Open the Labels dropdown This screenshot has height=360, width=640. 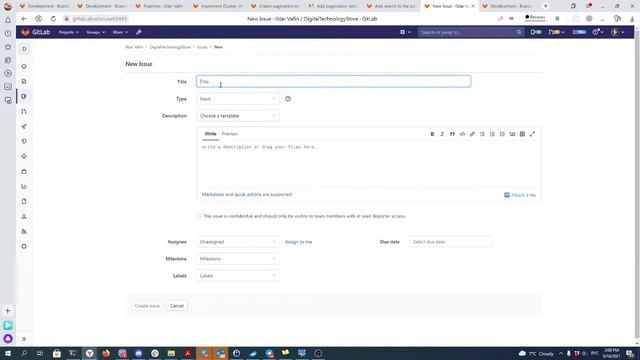point(238,276)
